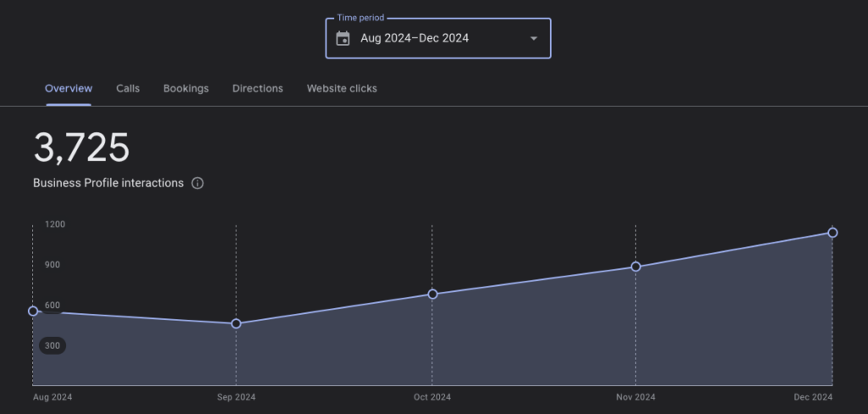This screenshot has height=414, width=868.
Task: Open the Calls tab
Action: coord(128,88)
